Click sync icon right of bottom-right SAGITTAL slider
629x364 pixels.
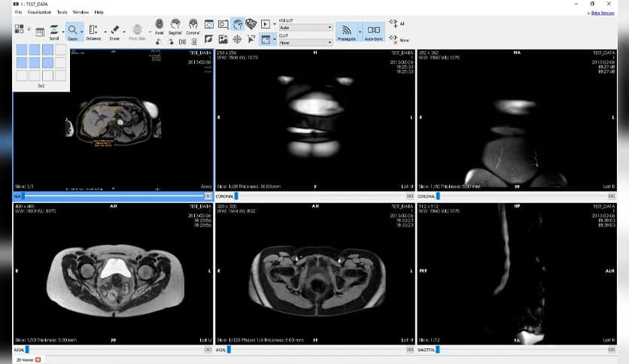[x=612, y=350]
